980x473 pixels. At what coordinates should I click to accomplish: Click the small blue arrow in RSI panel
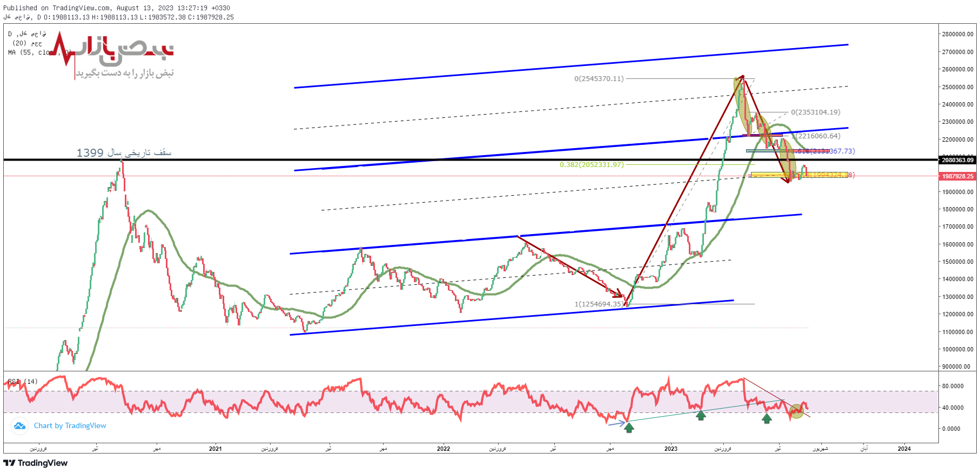[x=616, y=424]
